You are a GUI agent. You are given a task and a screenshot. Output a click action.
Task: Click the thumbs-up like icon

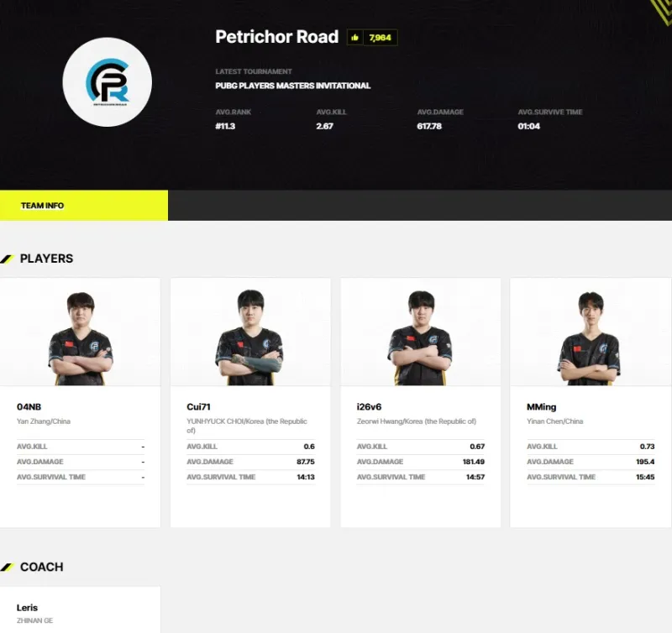pyautogui.click(x=355, y=38)
